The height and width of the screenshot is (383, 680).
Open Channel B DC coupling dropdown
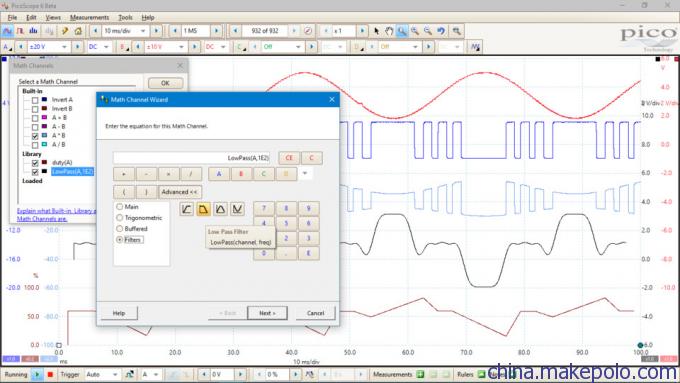223,47
